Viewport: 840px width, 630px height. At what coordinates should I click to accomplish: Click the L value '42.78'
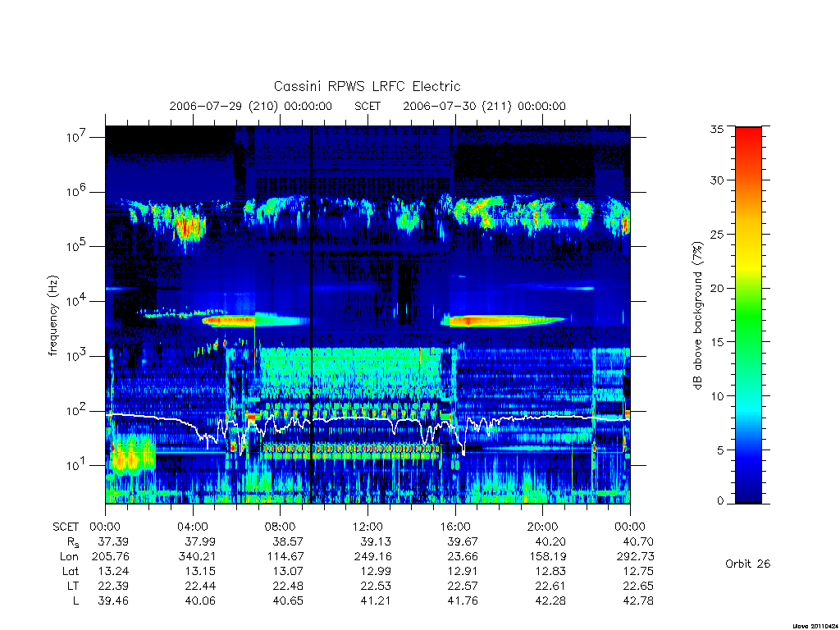(x=638, y=601)
